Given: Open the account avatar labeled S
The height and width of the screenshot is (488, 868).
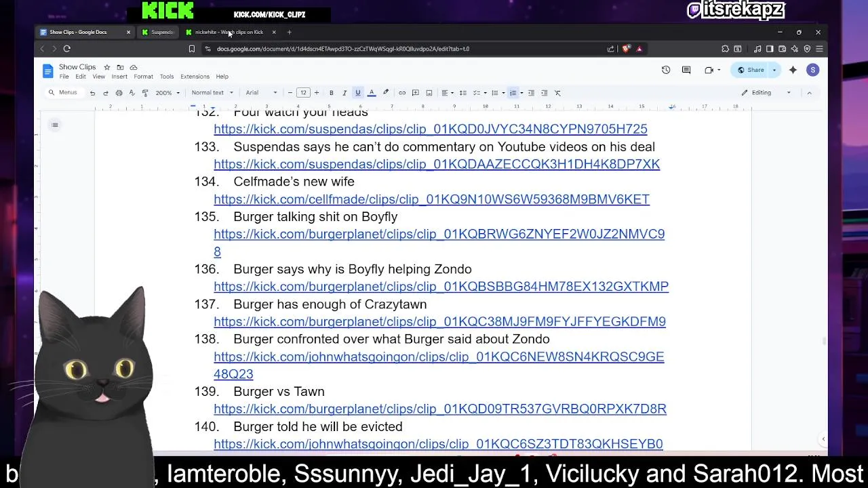Looking at the screenshot, I should click(x=812, y=70).
